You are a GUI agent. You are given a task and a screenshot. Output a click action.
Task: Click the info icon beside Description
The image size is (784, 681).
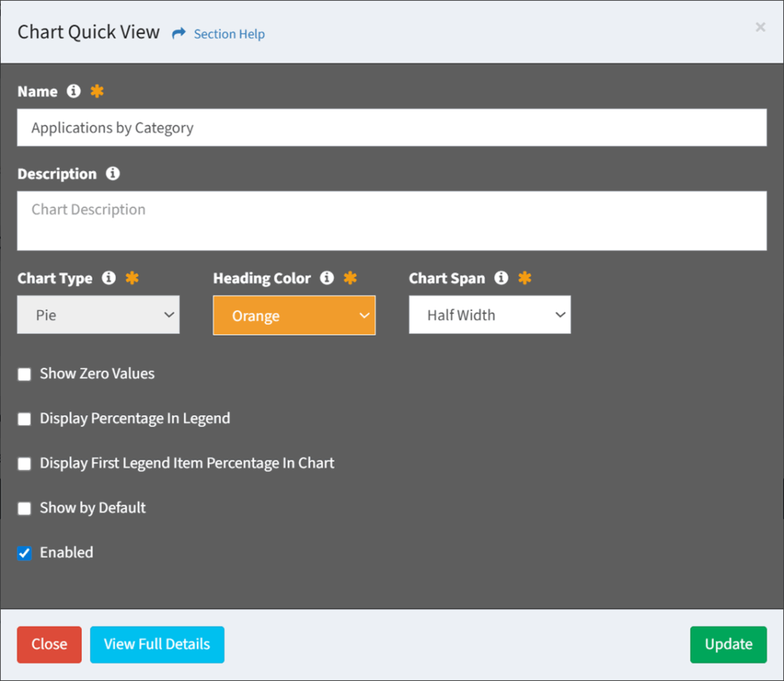tap(113, 174)
